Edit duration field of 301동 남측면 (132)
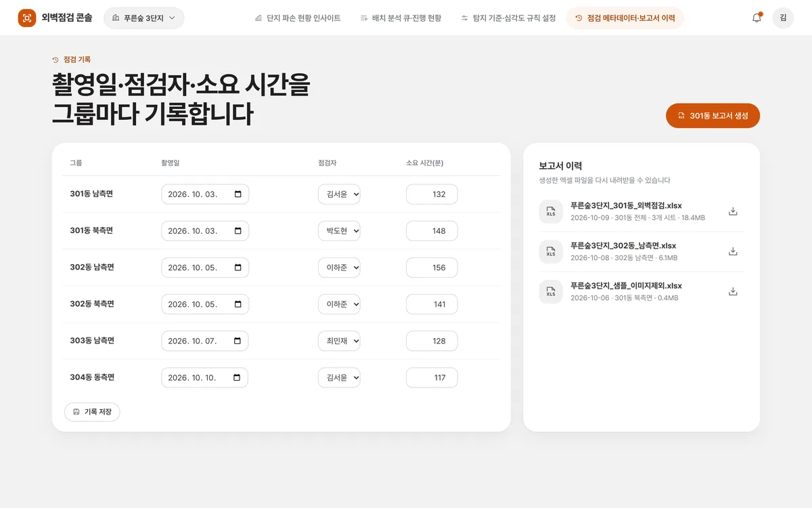The height and width of the screenshot is (508, 812). 432,194
